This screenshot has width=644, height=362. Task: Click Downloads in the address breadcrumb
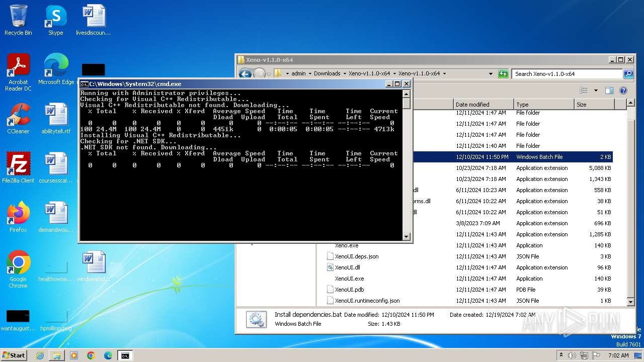pyautogui.click(x=327, y=73)
